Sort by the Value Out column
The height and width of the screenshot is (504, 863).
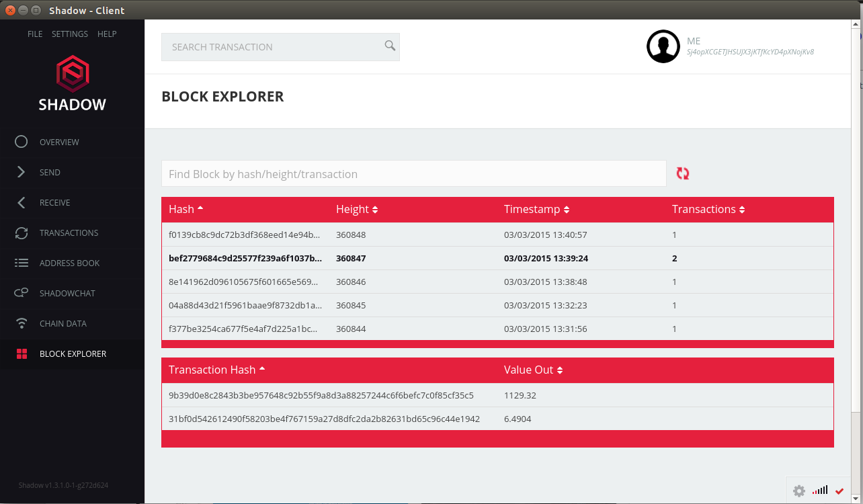pos(534,370)
